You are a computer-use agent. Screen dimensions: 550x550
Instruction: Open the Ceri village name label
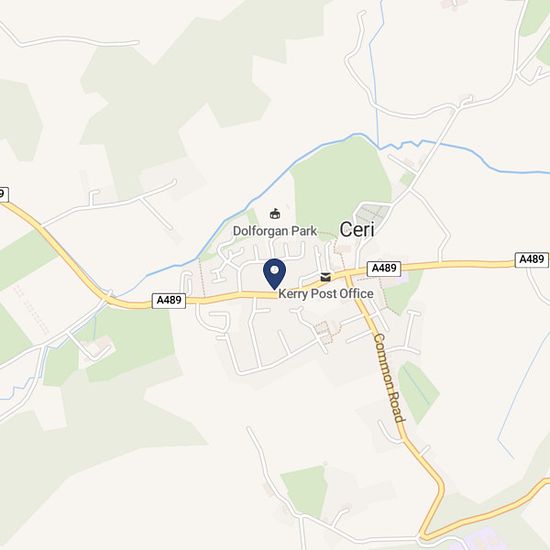(357, 230)
